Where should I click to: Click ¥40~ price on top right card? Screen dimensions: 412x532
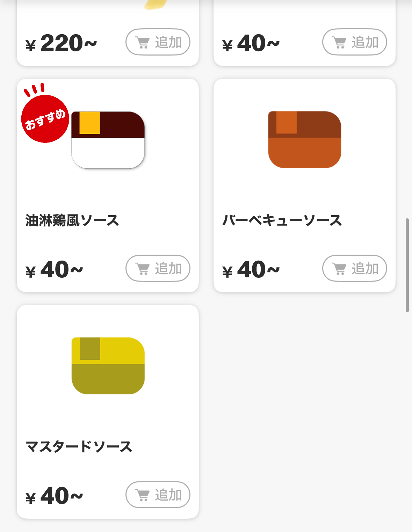(251, 43)
